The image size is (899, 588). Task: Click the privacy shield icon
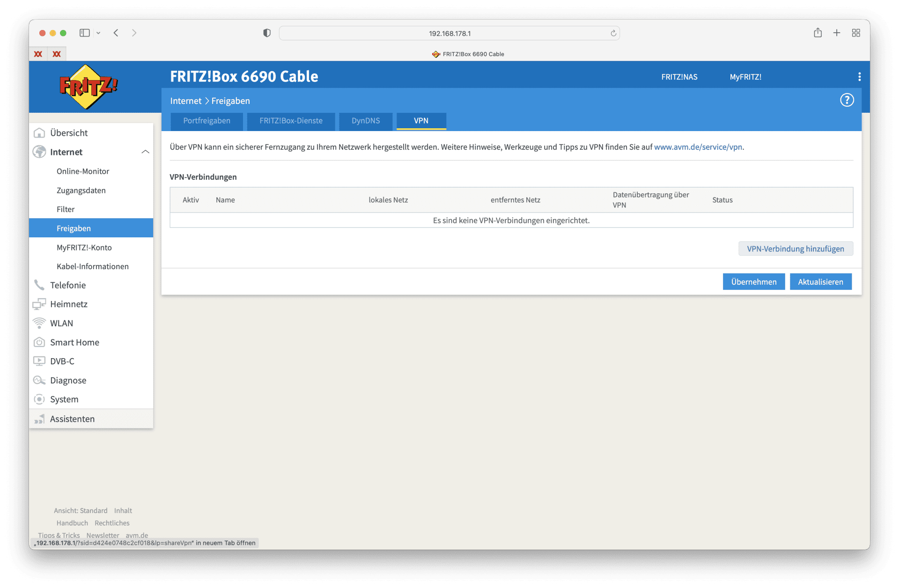click(x=267, y=33)
